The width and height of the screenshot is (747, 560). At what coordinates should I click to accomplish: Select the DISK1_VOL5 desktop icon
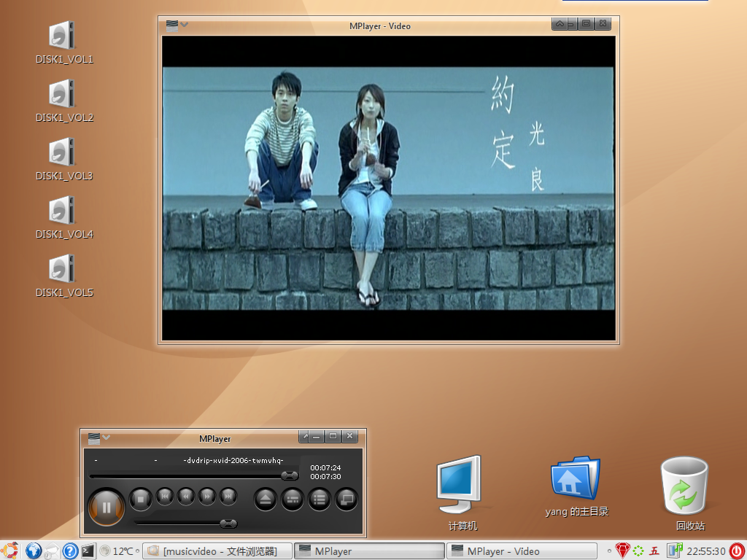[x=64, y=276]
